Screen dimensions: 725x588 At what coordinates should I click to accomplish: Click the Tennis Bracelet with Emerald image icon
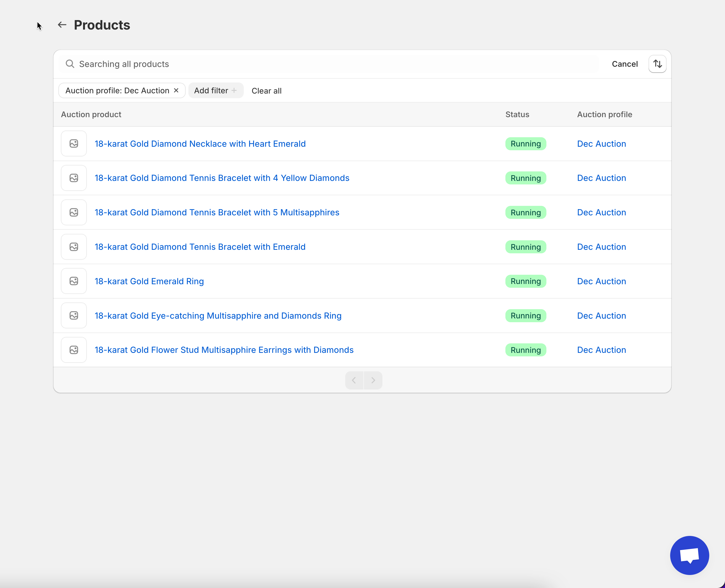tap(74, 247)
